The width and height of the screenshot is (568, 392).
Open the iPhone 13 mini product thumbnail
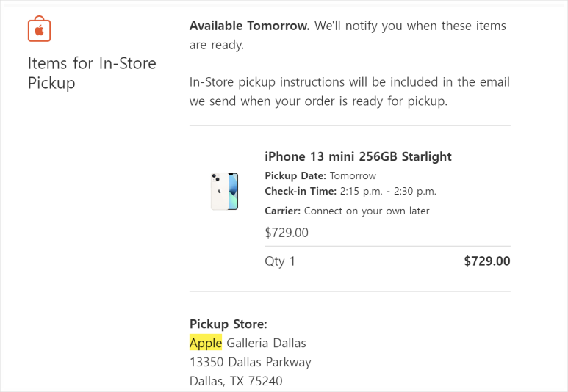225,191
